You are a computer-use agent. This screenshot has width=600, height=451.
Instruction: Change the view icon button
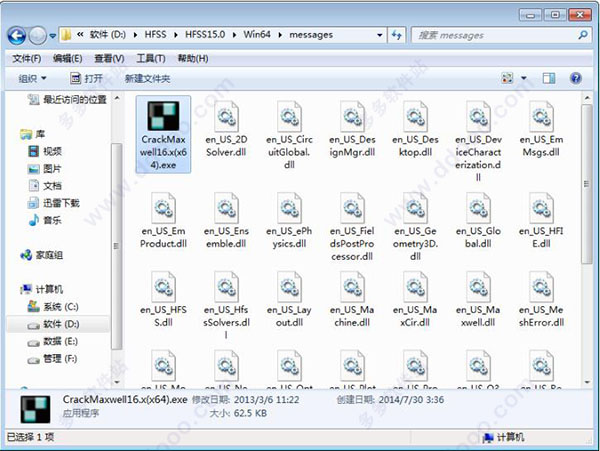tap(507, 78)
